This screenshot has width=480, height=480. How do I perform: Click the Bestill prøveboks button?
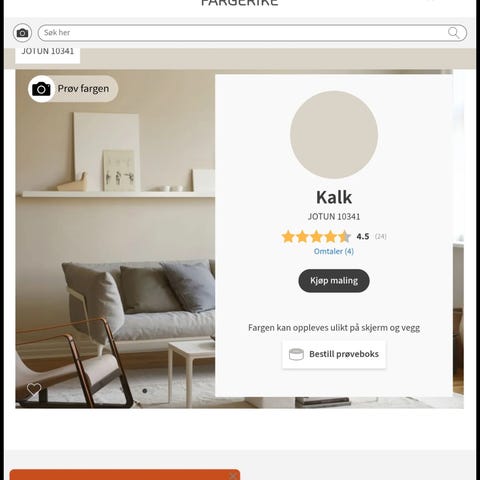(x=334, y=354)
